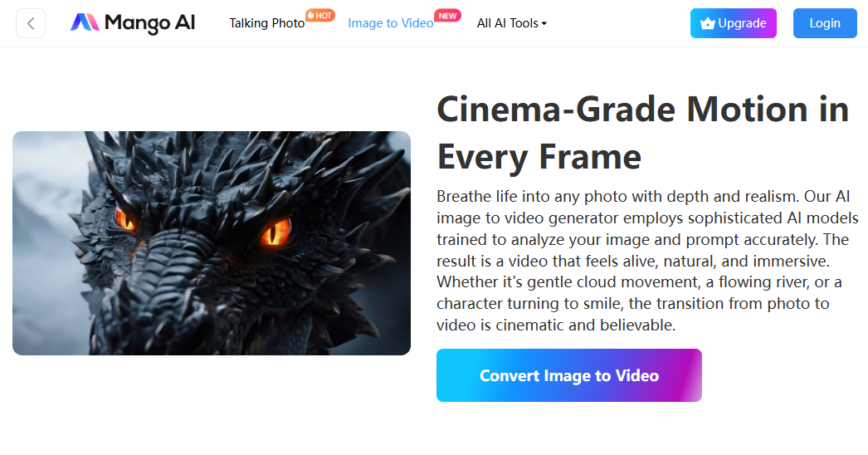This screenshot has height=455, width=868.
Task: Click the back arrow button
Action: coord(31,23)
